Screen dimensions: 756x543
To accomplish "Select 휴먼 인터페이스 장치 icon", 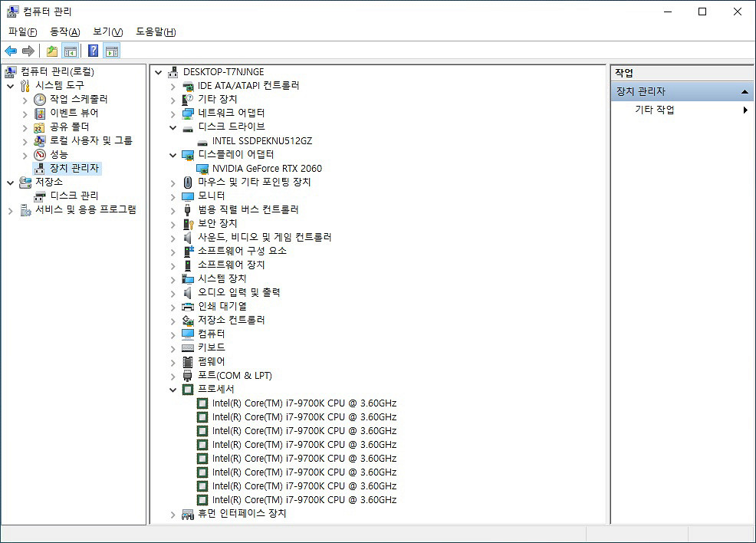I will point(188,515).
